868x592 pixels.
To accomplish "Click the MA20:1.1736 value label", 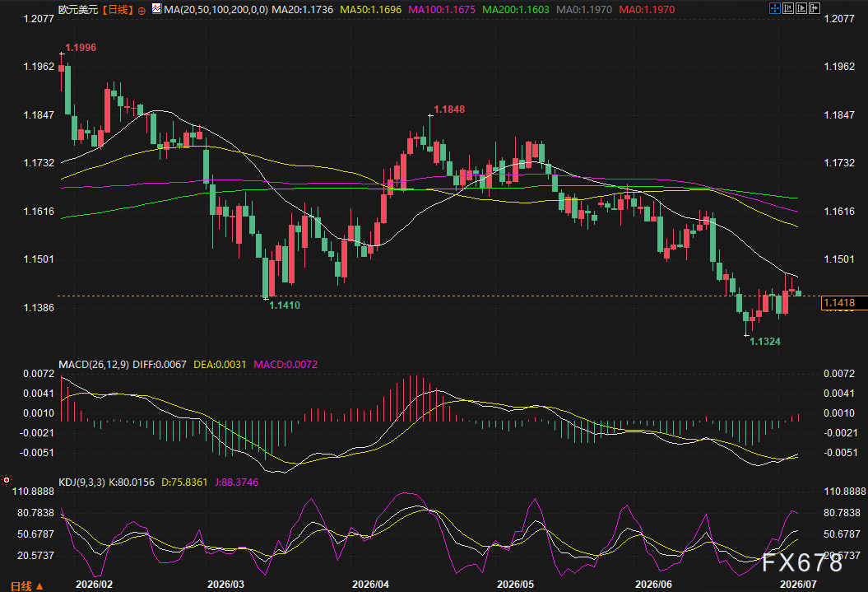I will [302, 9].
